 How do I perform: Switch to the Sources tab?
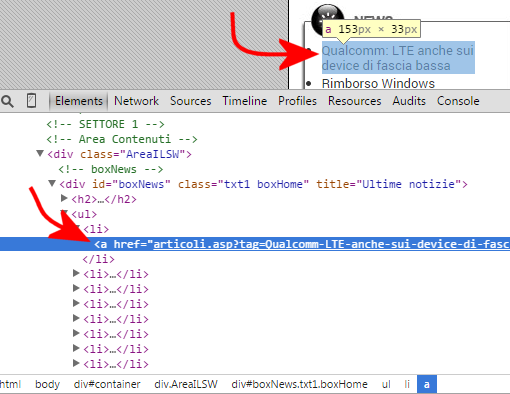pos(191,101)
